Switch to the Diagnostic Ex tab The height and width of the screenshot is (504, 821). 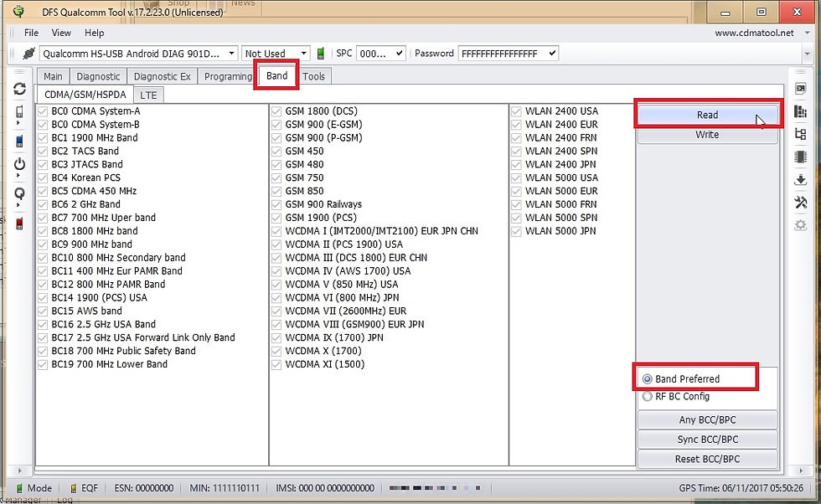[163, 76]
